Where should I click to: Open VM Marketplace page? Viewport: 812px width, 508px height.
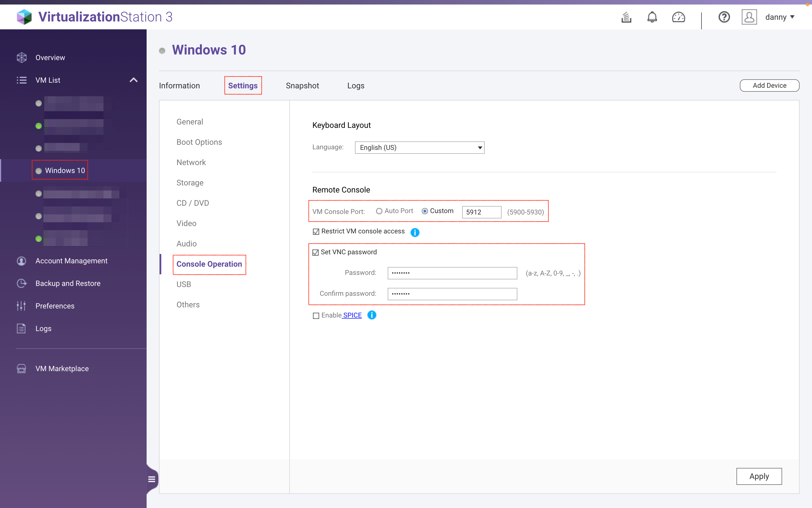tap(62, 369)
